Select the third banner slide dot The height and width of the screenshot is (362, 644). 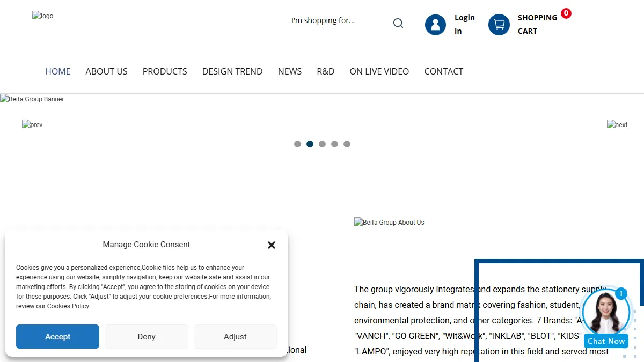(322, 144)
